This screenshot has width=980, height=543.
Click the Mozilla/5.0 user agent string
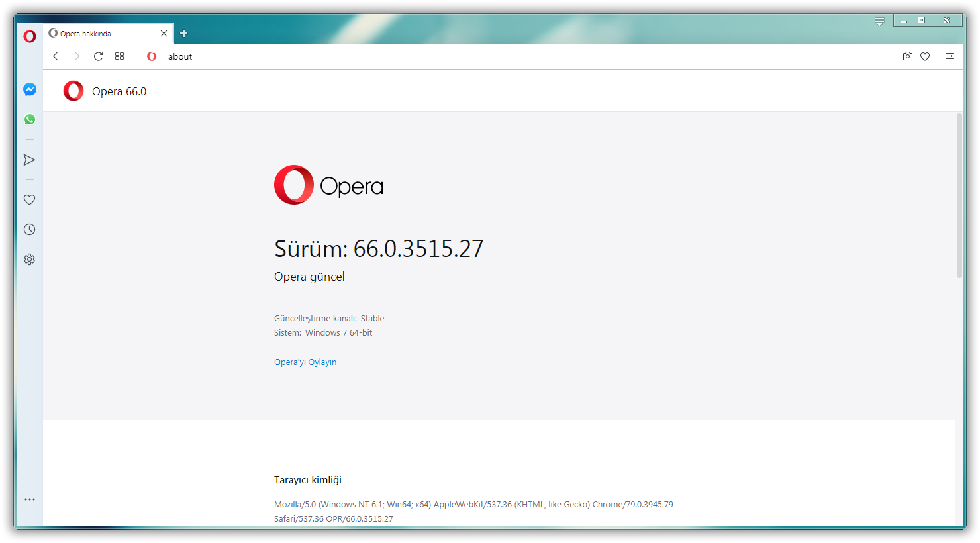[473, 511]
